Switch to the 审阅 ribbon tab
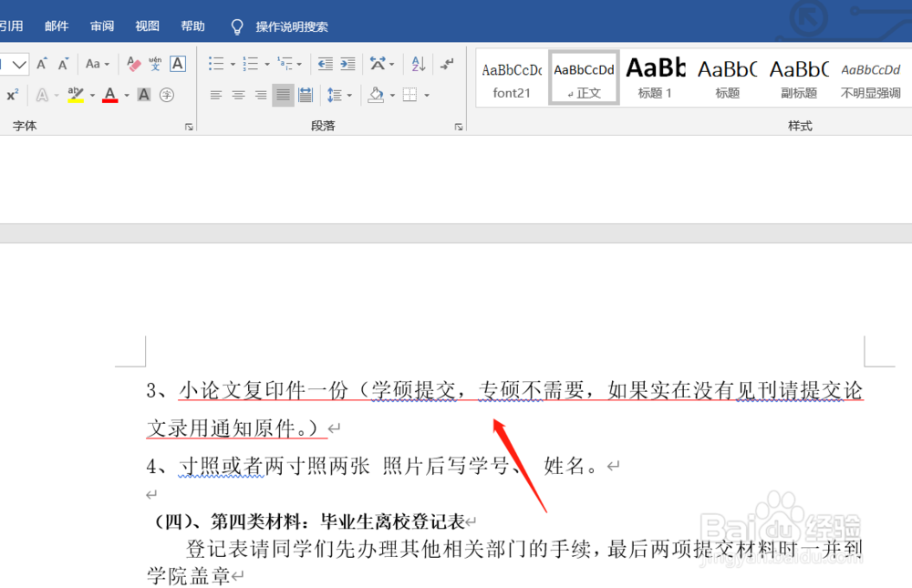912x588 pixels. pos(102,26)
